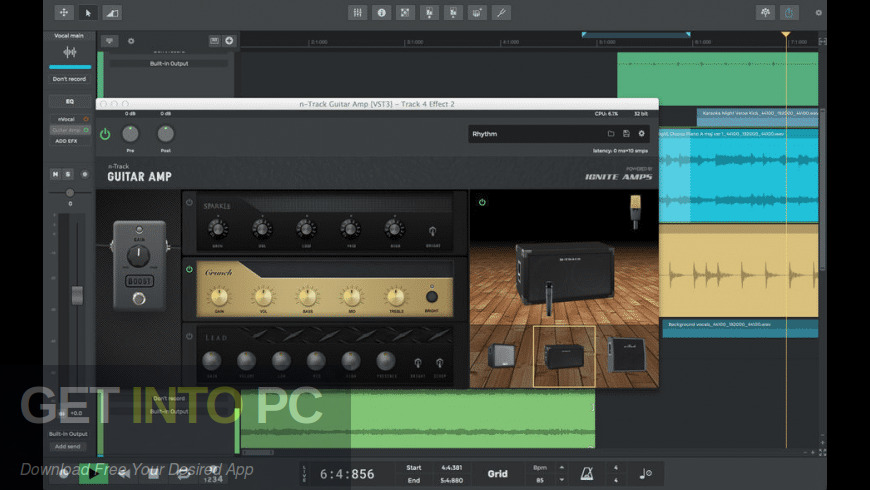
Task: Adjust the Post gain knob
Action: click(165, 134)
